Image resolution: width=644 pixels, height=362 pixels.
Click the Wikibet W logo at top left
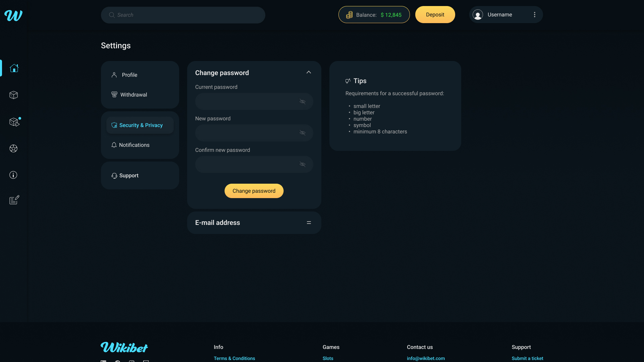(13, 15)
